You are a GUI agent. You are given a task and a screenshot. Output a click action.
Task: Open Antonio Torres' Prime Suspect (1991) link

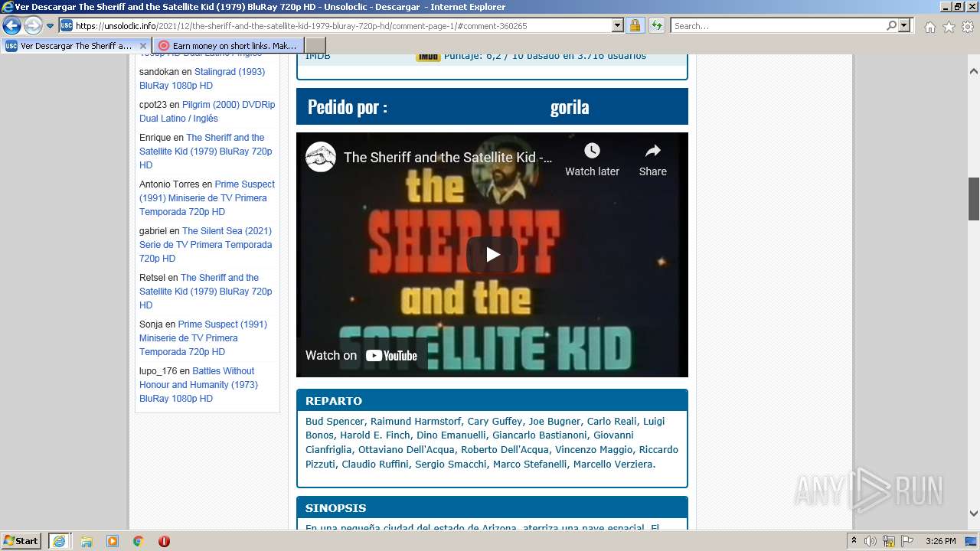207,198
